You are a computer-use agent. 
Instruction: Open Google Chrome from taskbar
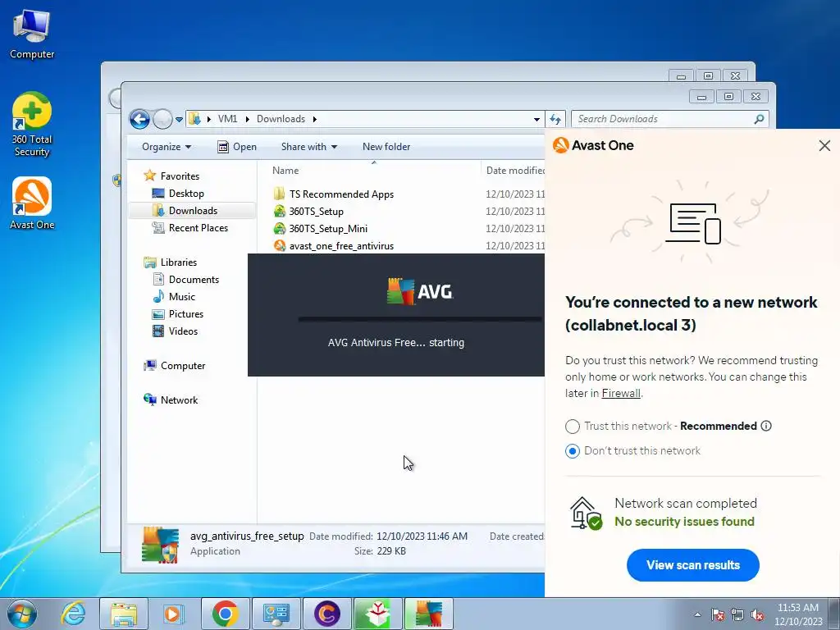click(225, 614)
